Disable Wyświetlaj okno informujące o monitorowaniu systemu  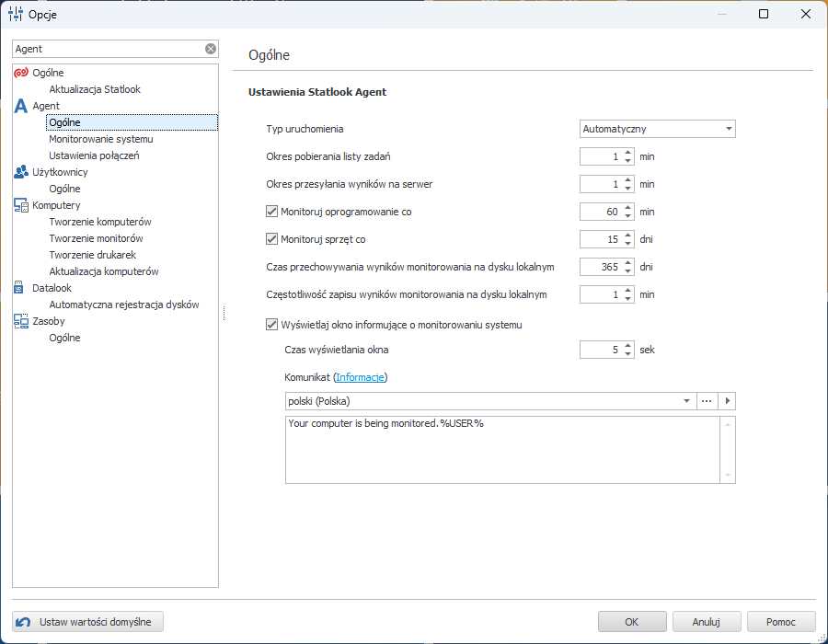[271, 325]
